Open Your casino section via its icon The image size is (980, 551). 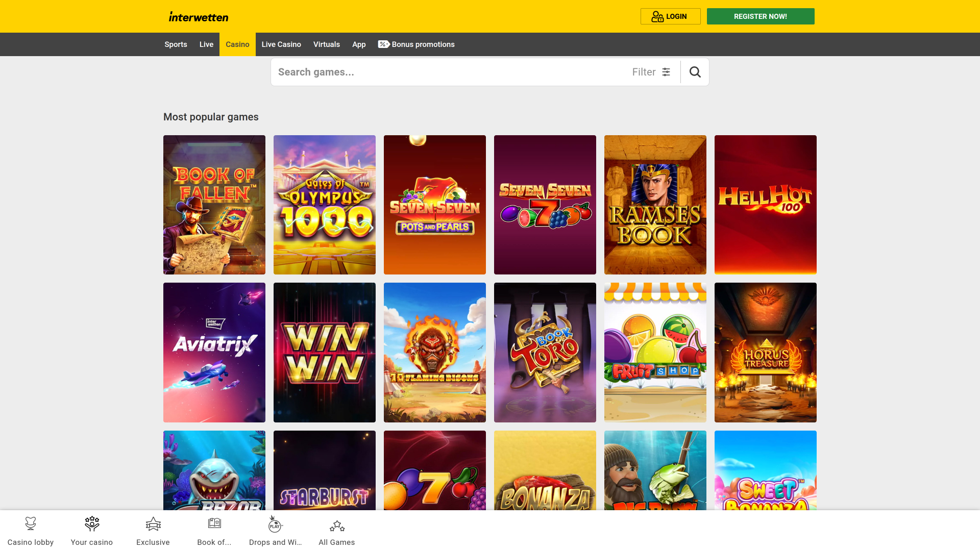[x=92, y=523]
